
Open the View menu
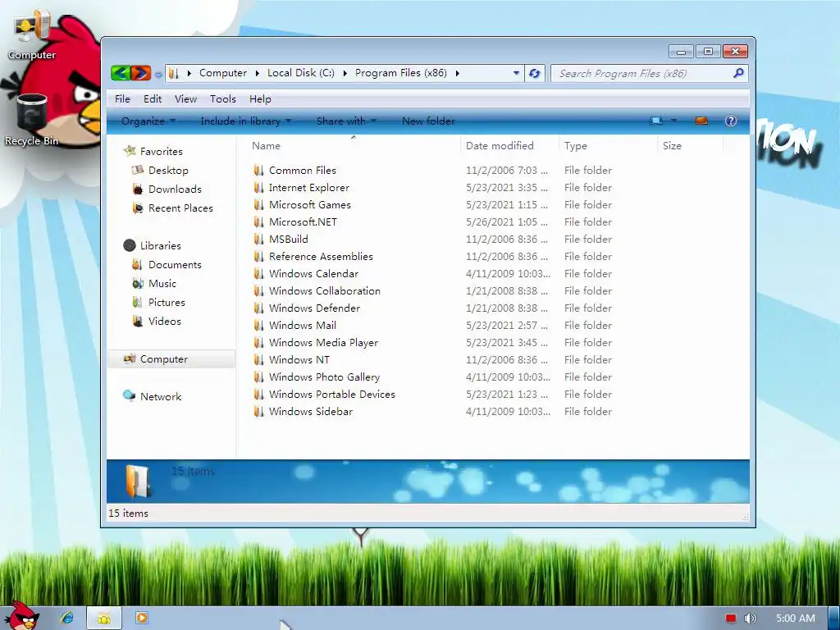pos(185,99)
